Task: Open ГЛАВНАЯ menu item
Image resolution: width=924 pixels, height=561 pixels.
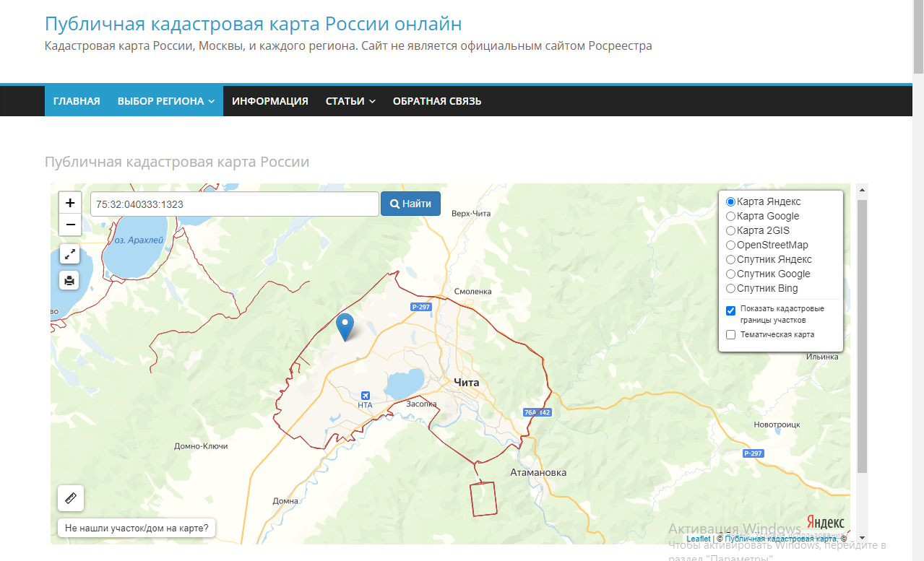Action: pyautogui.click(x=77, y=101)
